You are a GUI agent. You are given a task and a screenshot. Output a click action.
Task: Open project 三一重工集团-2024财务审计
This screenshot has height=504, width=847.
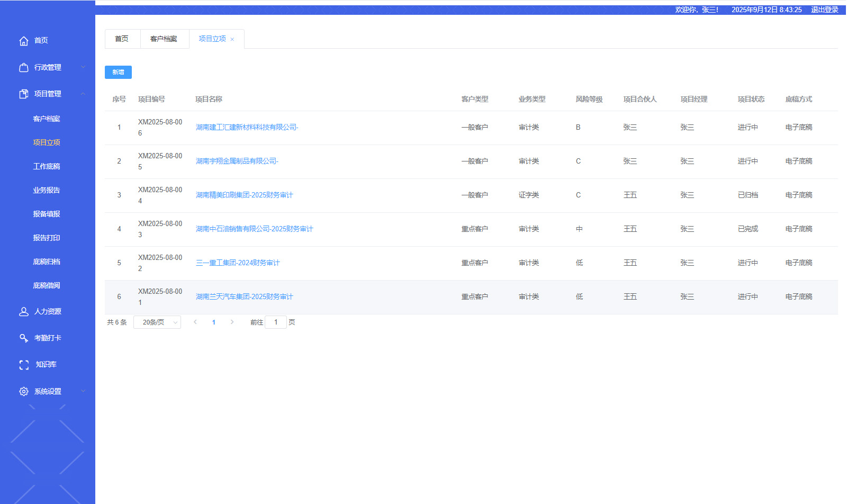(238, 263)
